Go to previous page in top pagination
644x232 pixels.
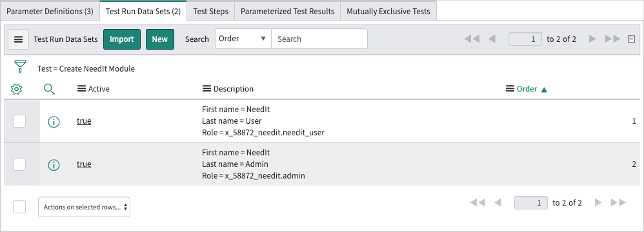[x=492, y=39]
